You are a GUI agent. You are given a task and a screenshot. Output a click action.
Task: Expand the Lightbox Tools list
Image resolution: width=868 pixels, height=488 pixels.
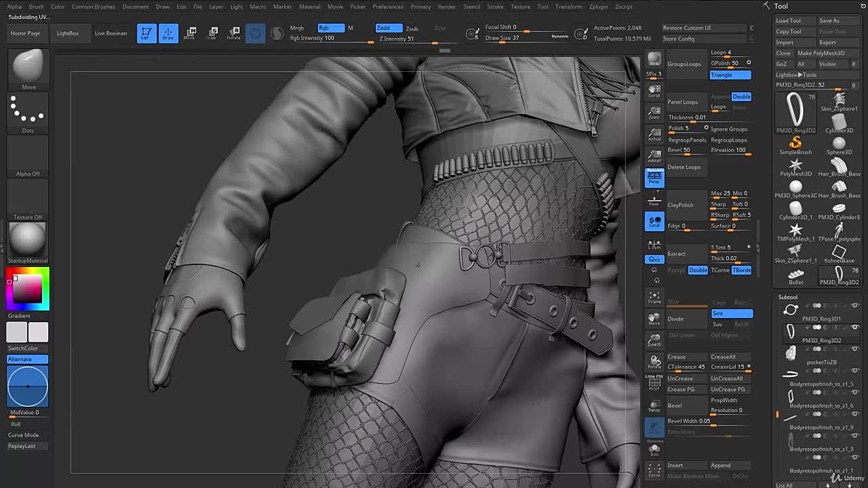[796, 75]
